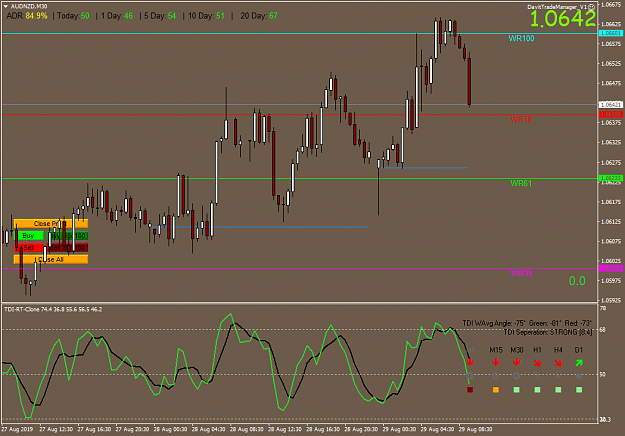This screenshot has width=625, height=436.
Task: Click the '29 Aug 00:30' time axis label
Action: tap(399, 429)
